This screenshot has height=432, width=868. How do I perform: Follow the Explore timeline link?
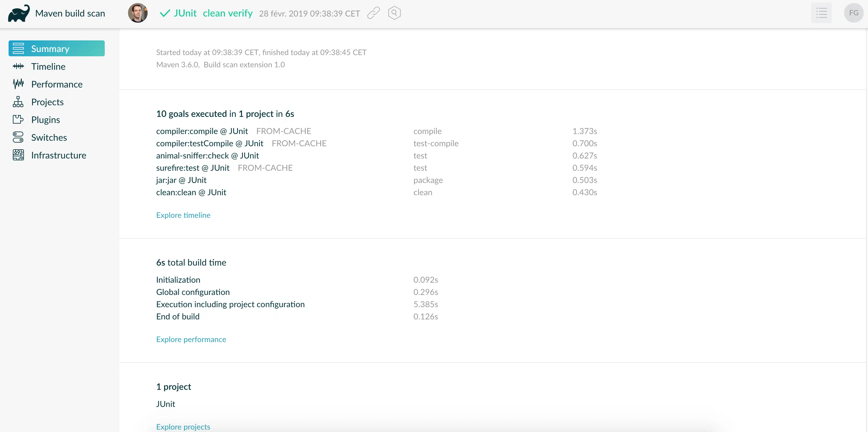coord(183,215)
